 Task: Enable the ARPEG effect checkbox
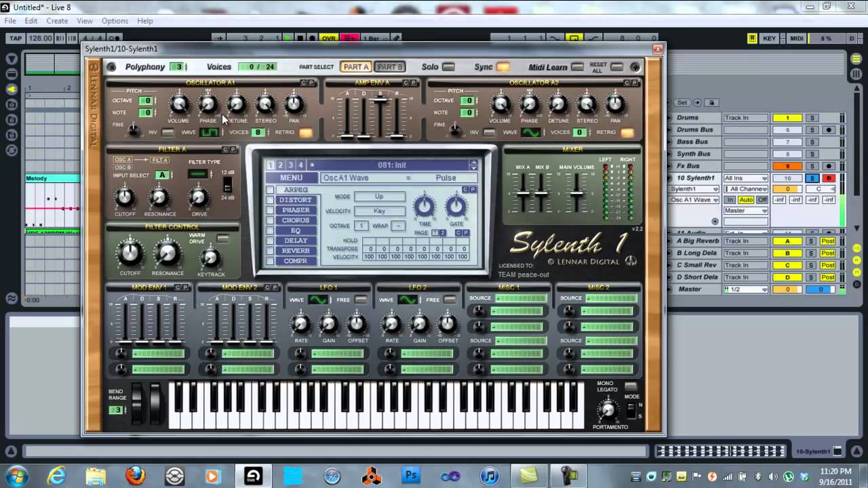tap(270, 190)
